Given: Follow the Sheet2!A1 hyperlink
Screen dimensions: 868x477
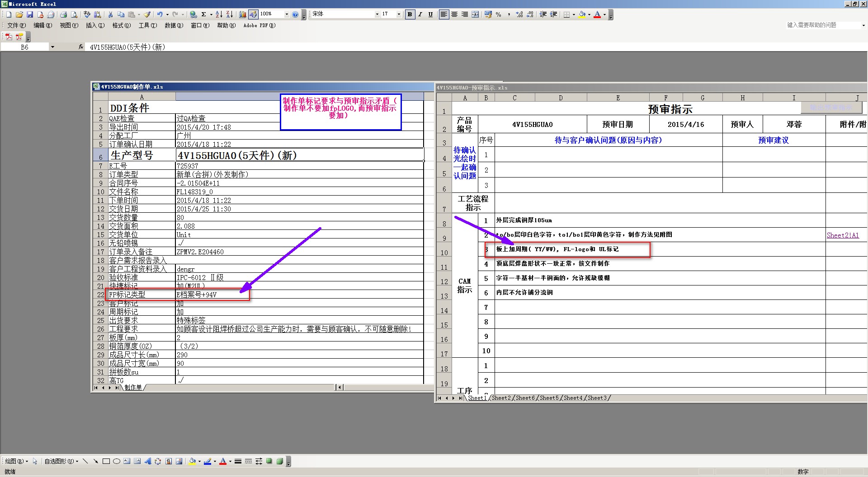Looking at the screenshot, I should coord(843,235).
